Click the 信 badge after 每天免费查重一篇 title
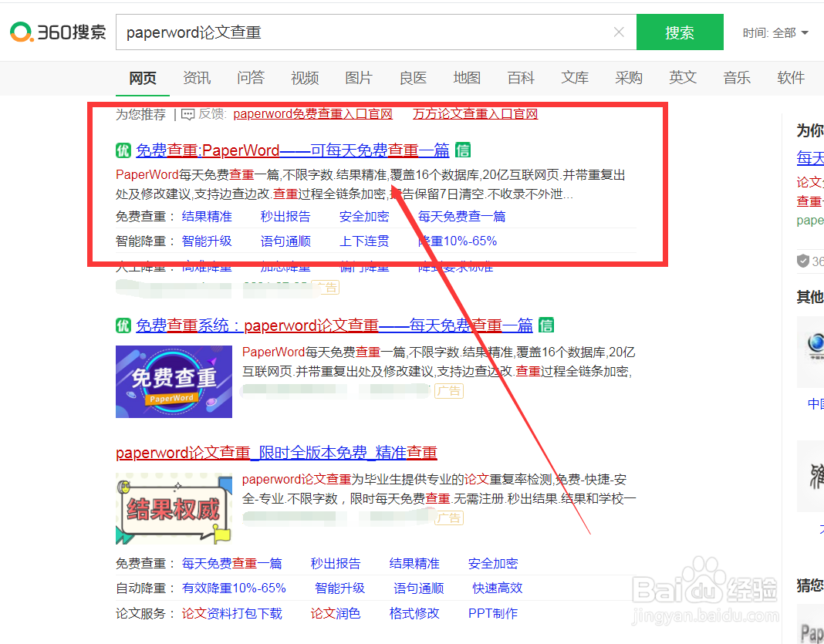The width and height of the screenshot is (824, 644). pos(546,325)
